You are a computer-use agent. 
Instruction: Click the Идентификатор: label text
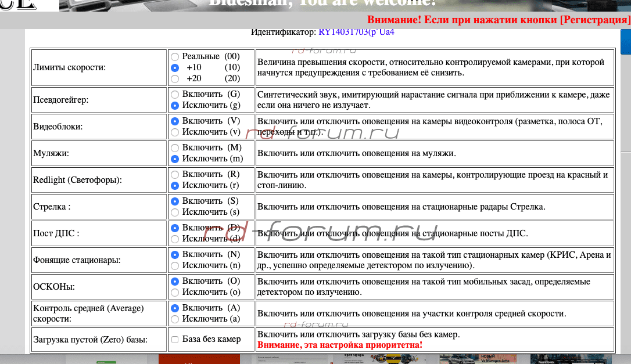[x=284, y=32]
